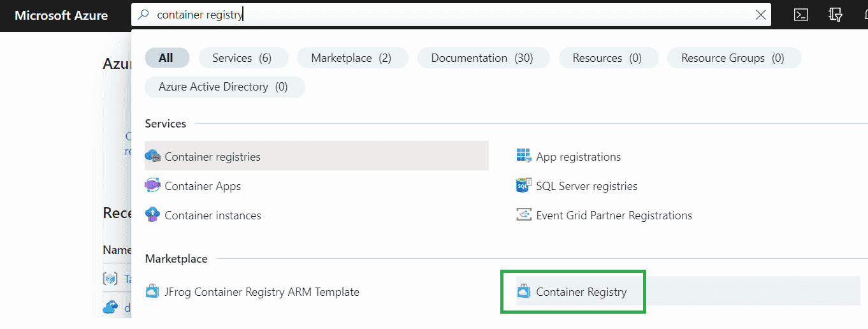Select the All filter pill
This screenshot has width=868, height=329.
pyautogui.click(x=167, y=58)
